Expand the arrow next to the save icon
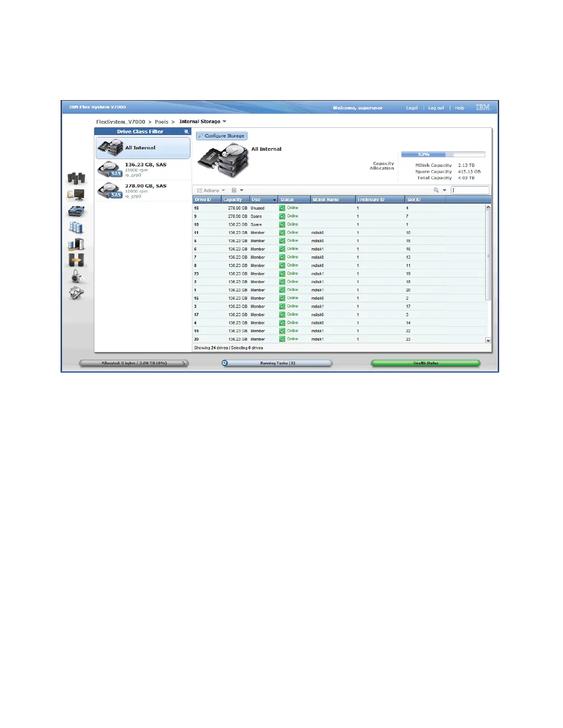 tap(241, 190)
